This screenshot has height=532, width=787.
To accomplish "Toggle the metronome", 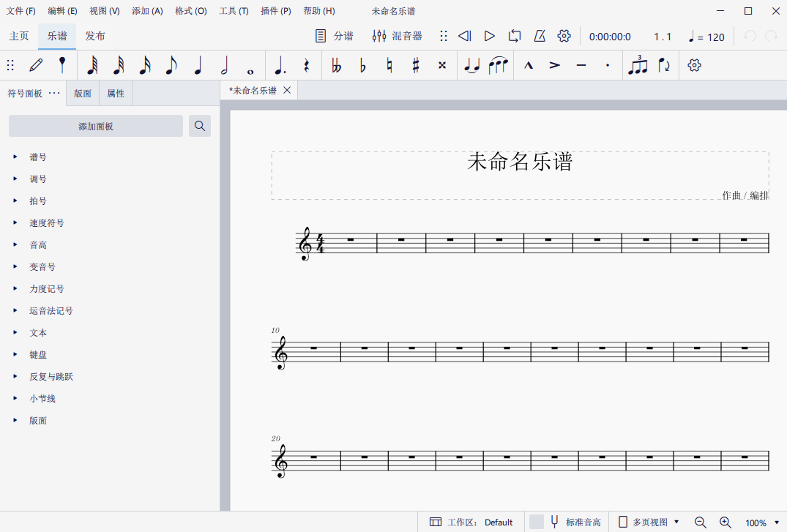I will click(540, 36).
